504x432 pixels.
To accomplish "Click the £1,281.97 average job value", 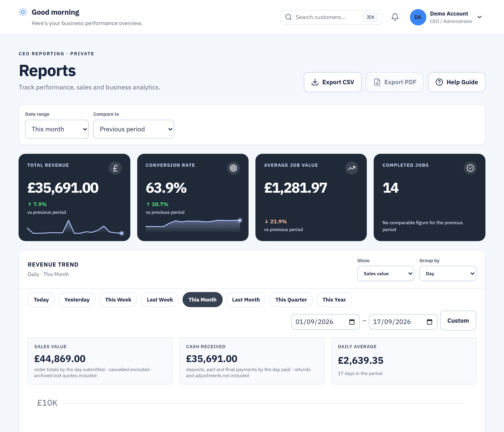I will click(x=296, y=188).
